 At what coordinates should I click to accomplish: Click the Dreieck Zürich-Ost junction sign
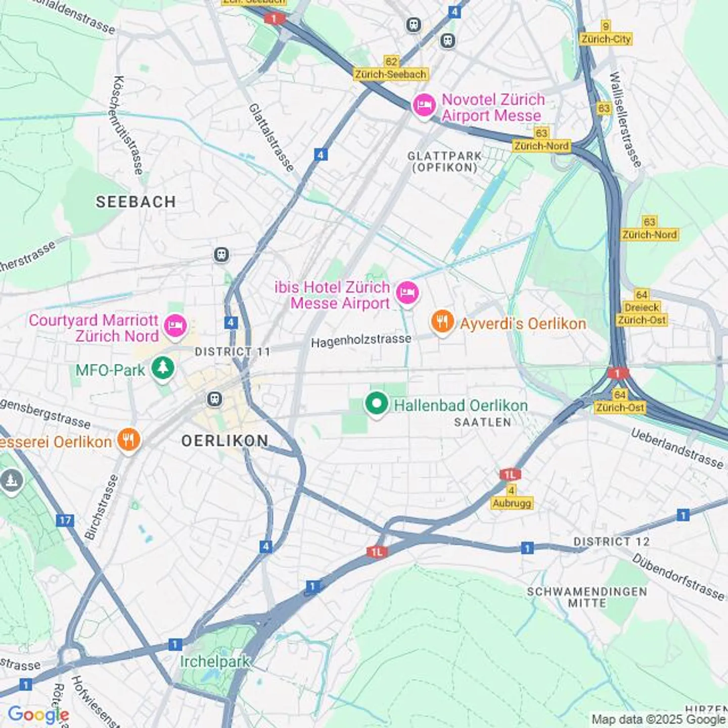tap(642, 307)
